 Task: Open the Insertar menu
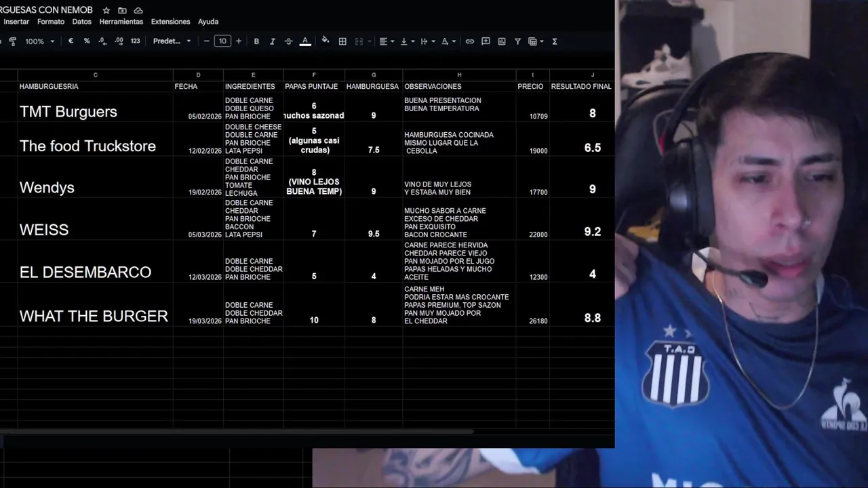click(16, 22)
